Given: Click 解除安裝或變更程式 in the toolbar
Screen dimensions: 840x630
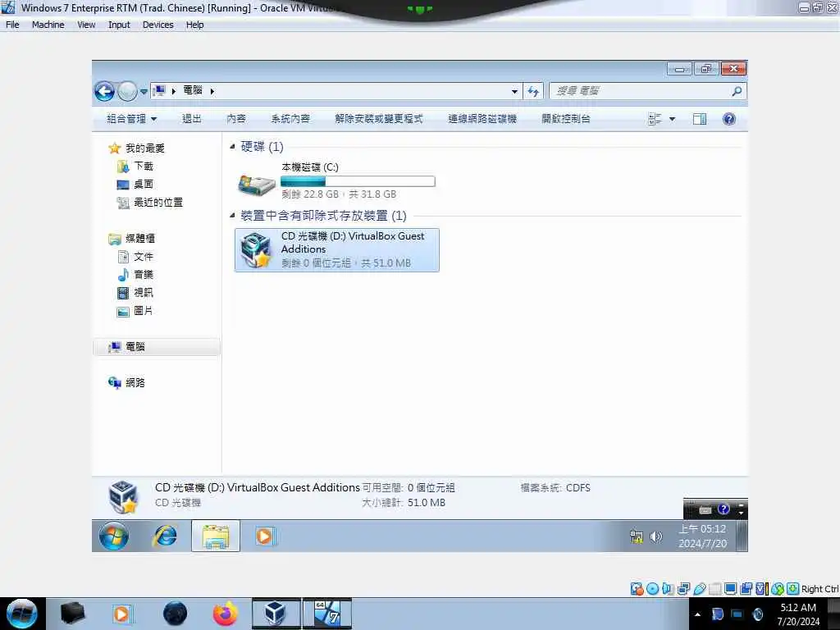Looking at the screenshot, I should pos(379,119).
